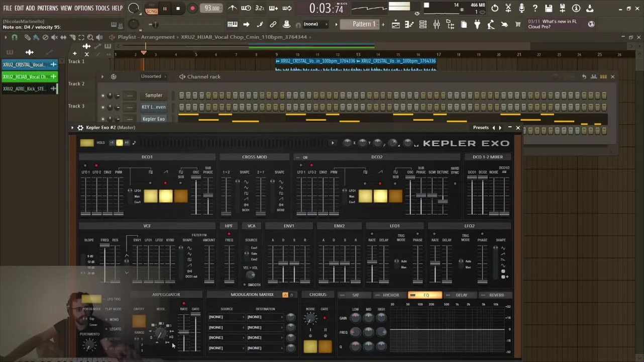The image size is (644, 362).
Task: Open Kepler Exo plugin settings gear icon
Action: pyautogui.click(x=80, y=128)
